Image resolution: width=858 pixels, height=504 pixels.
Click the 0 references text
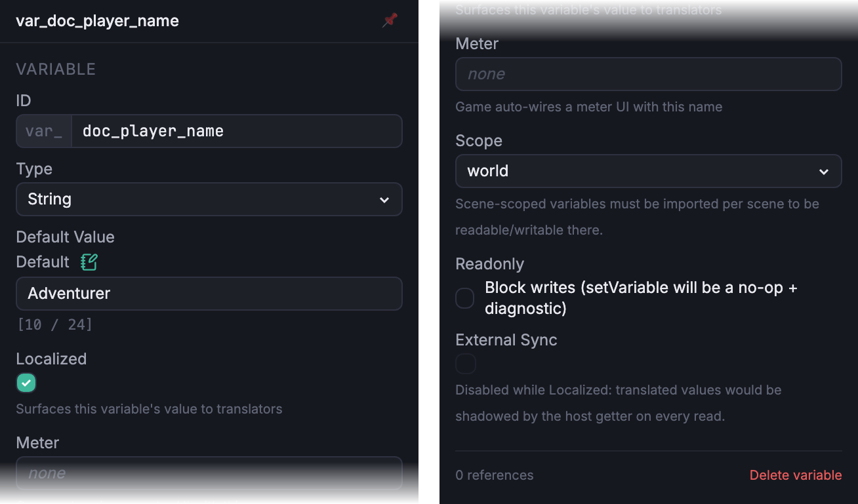495,475
